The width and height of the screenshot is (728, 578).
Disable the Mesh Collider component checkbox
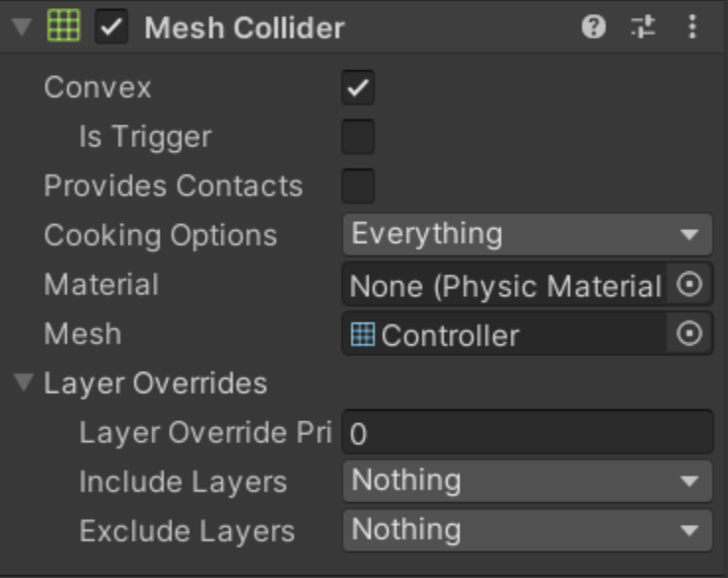point(112,28)
